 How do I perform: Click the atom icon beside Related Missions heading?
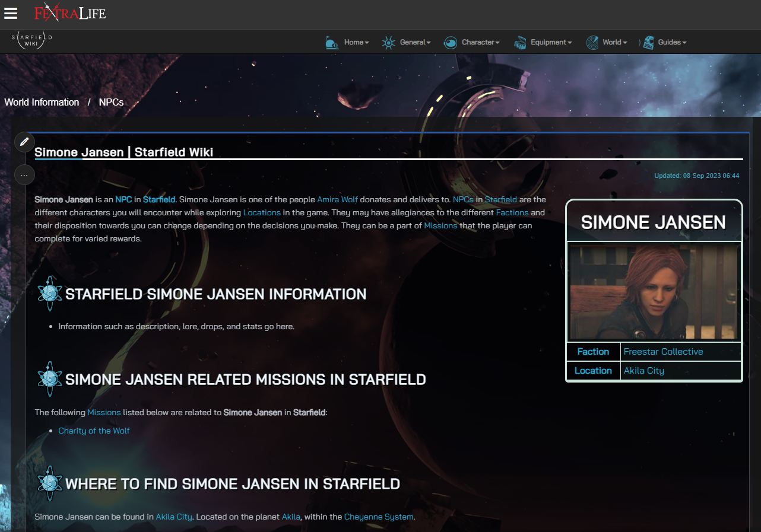(50, 379)
